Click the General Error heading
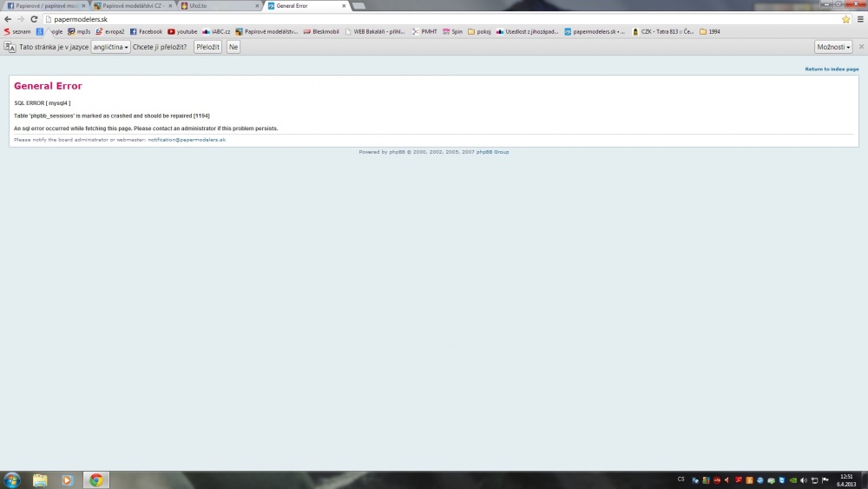Image resolution: width=868 pixels, height=489 pixels. point(48,86)
